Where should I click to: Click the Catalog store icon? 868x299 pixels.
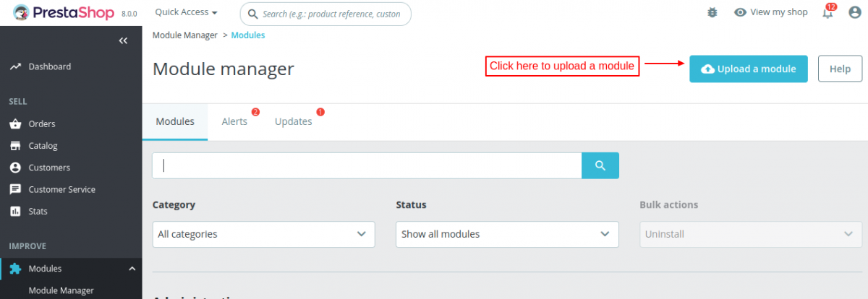[x=15, y=146]
